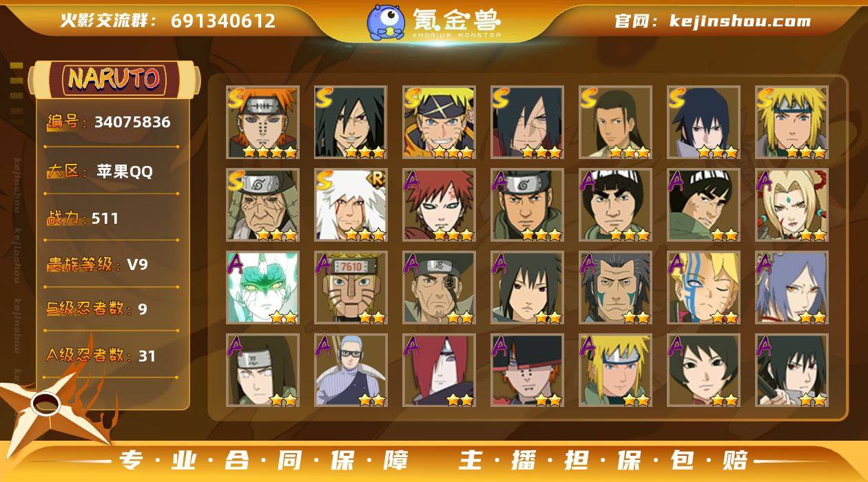The width and height of the screenshot is (868, 482).
Task: Click the blue-marked Boruto portrait
Action: [x=703, y=288]
